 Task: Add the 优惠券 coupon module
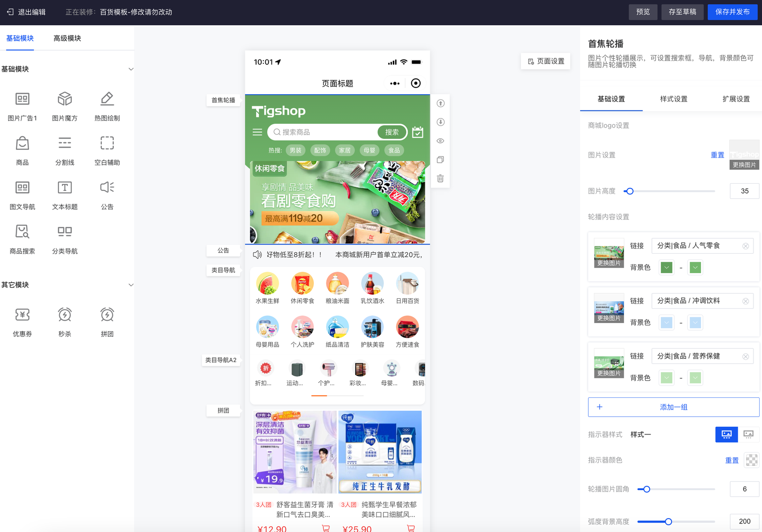22,322
